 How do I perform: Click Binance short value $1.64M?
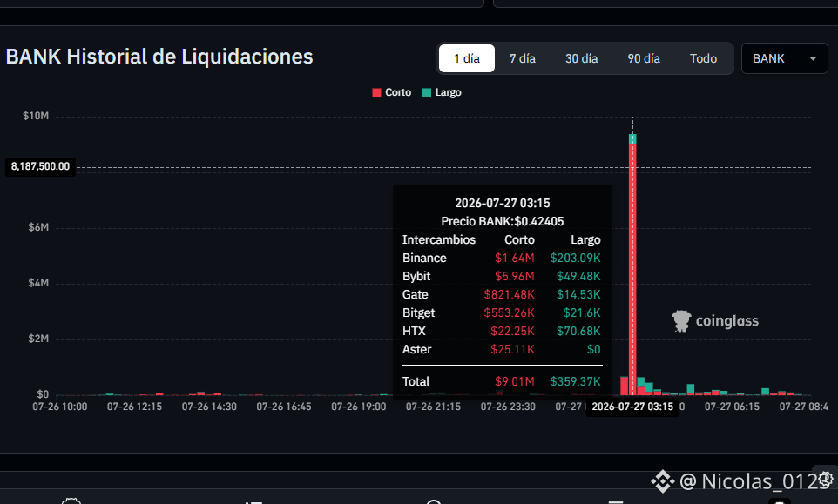click(x=514, y=258)
